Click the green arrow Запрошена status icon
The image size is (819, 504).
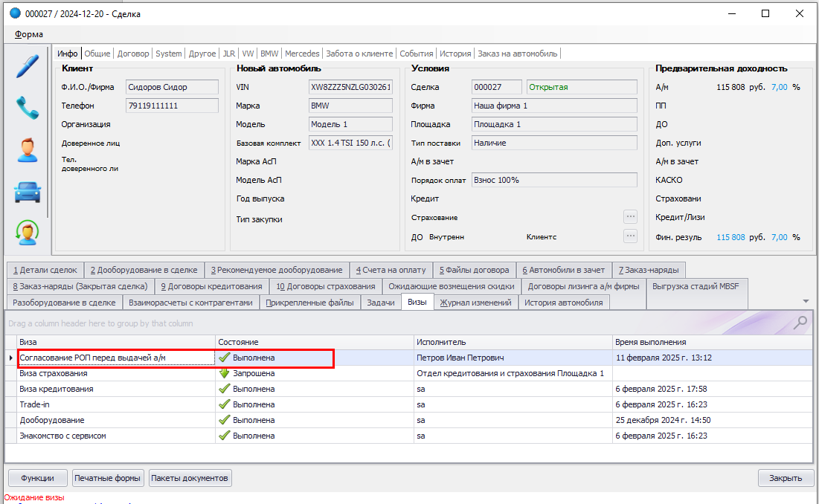pos(224,373)
